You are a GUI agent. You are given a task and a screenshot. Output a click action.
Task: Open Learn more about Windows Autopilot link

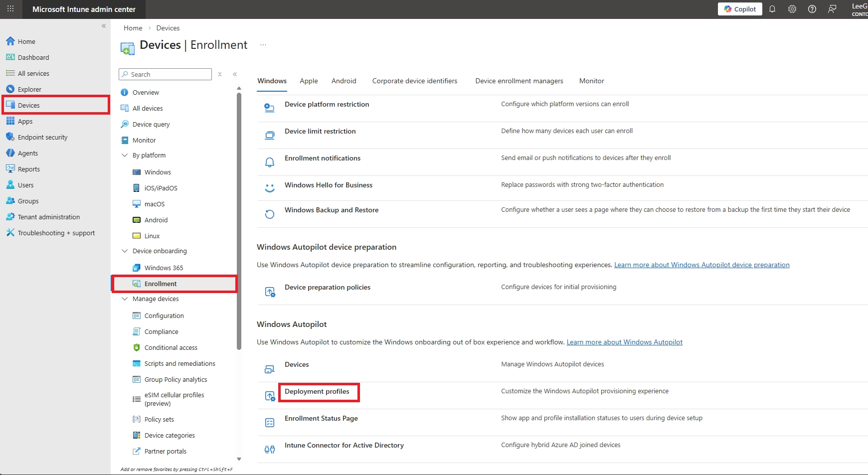tap(624, 342)
